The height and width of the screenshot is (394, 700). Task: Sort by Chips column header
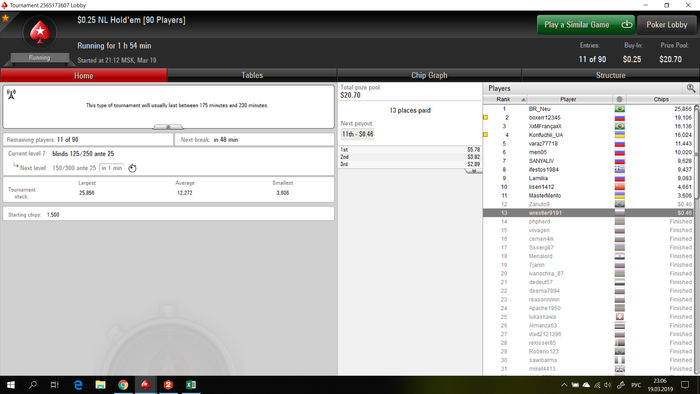tap(661, 100)
